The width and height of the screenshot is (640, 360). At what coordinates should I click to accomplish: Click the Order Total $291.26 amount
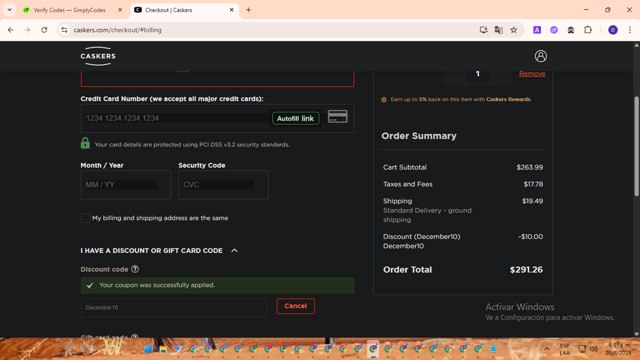tap(526, 270)
